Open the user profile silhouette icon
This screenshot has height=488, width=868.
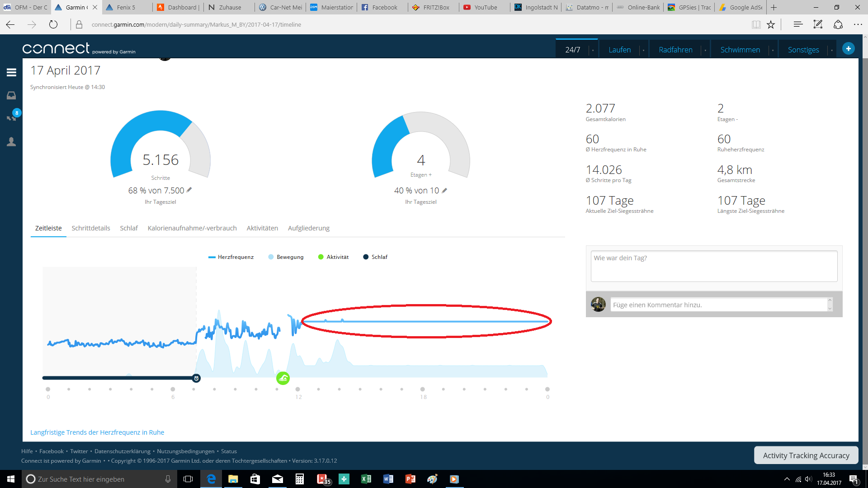pos(11,142)
